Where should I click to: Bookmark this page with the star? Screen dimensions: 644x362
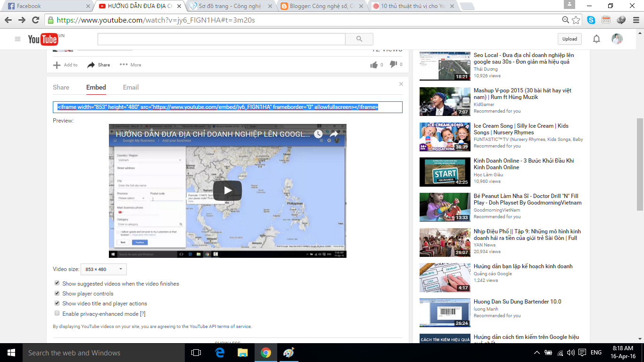576,20
